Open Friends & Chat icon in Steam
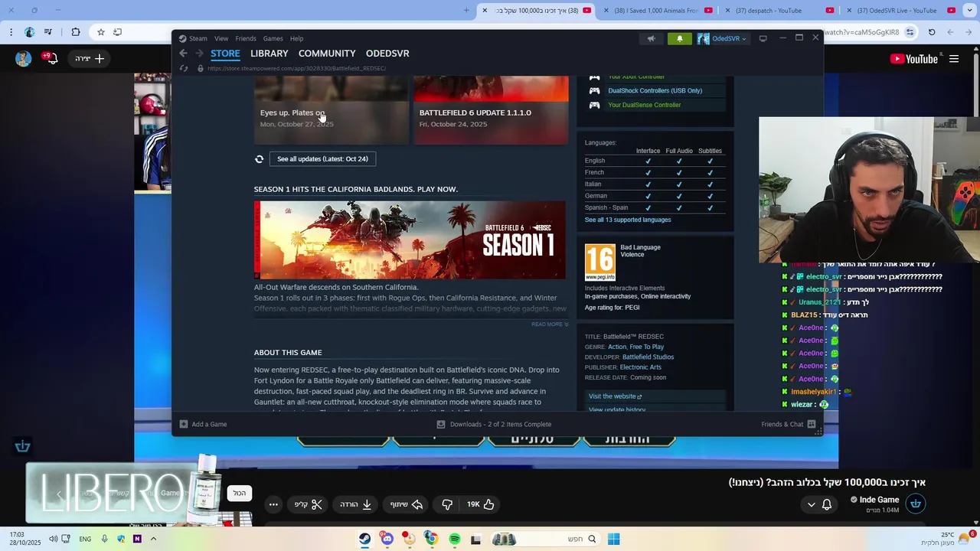Image resolution: width=980 pixels, height=551 pixels. point(811,424)
